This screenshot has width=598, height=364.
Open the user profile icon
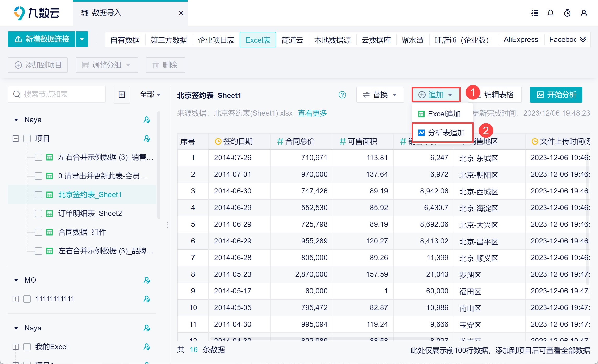point(584,13)
